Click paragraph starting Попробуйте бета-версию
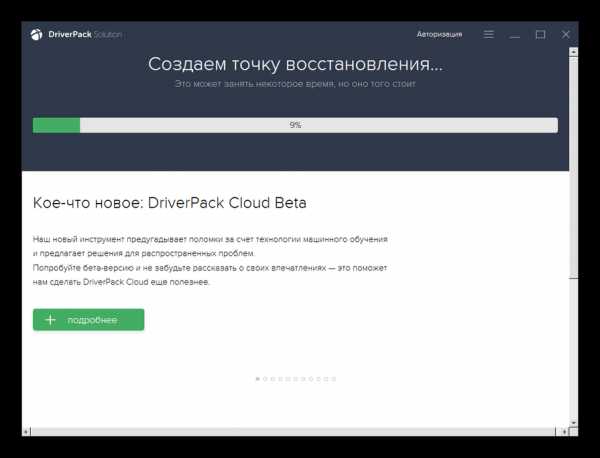Image resolution: width=600 pixels, height=458 pixels. coord(210,275)
